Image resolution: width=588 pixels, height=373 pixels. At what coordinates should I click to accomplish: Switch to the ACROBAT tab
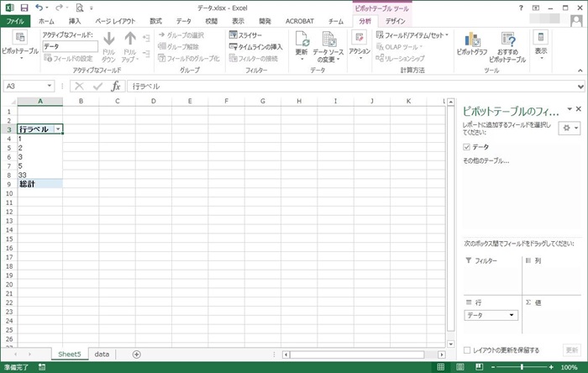point(300,21)
